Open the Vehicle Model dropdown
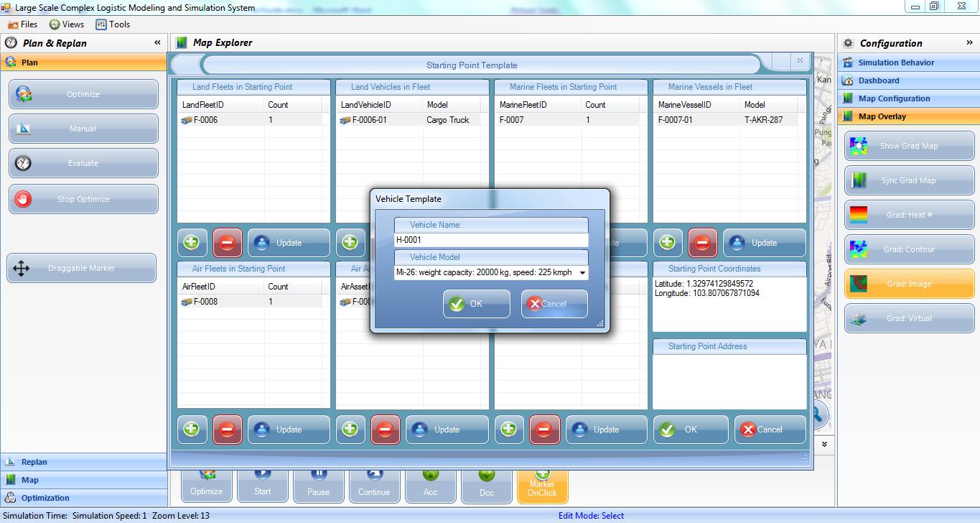Image resolution: width=980 pixels, height=523 pixels. pos(582,273)
